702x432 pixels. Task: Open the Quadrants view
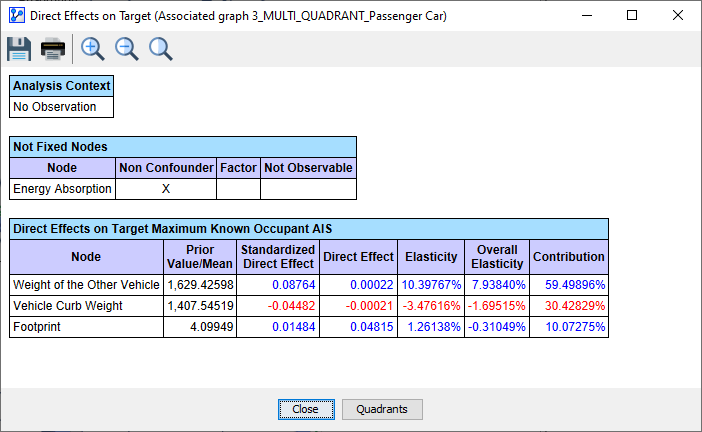[382, 409]
